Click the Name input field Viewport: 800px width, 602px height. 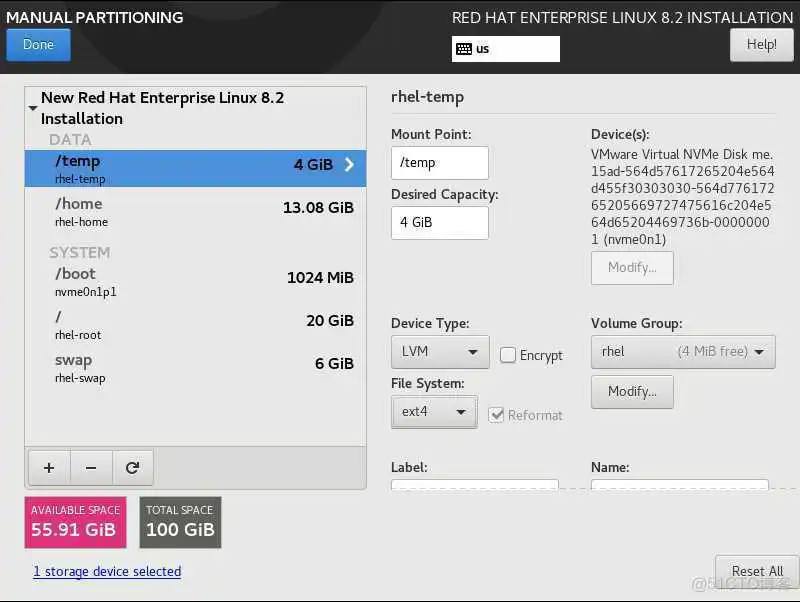click(x=680, y=484)
